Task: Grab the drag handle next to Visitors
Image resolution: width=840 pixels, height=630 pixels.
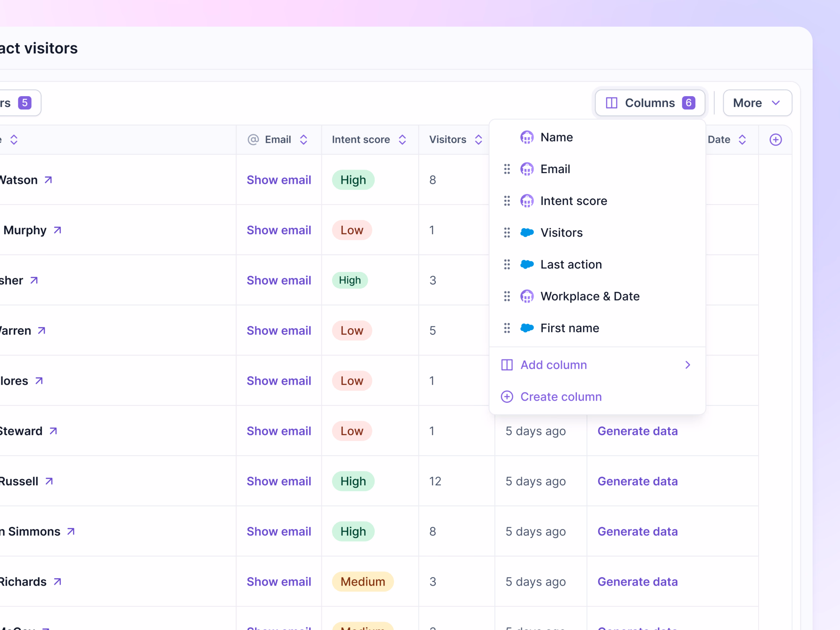Action: [507, 233]
